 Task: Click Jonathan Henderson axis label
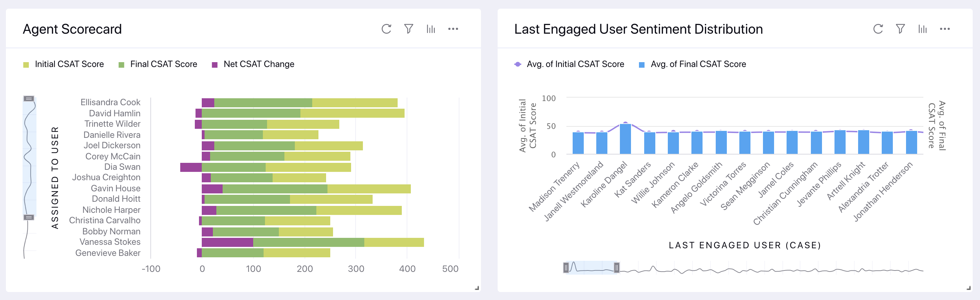tap(883, 191)
